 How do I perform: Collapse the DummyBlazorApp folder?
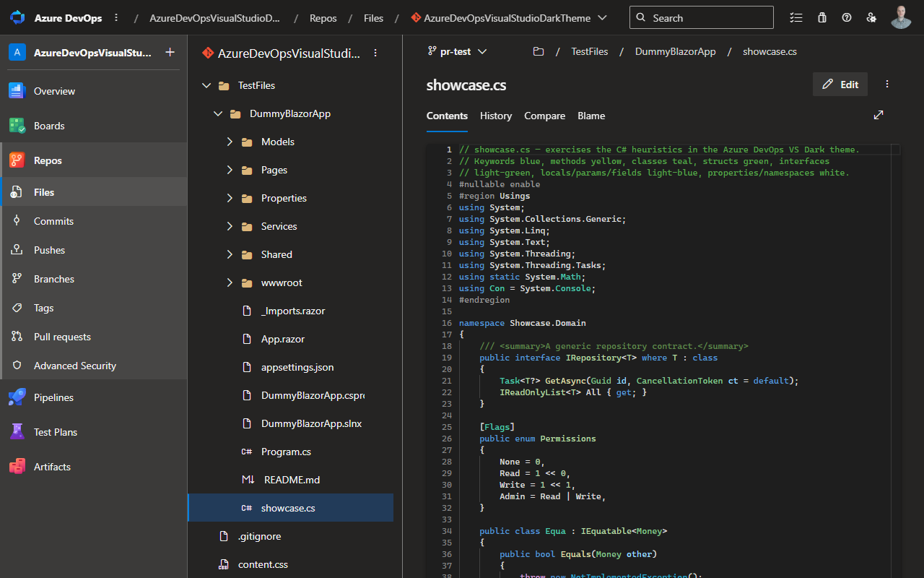218,113
